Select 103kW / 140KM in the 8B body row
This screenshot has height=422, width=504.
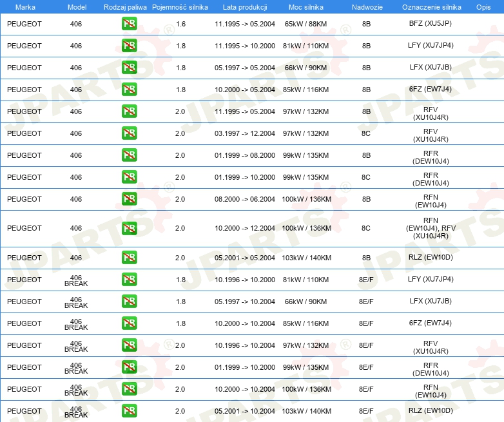tap(306, 258)
